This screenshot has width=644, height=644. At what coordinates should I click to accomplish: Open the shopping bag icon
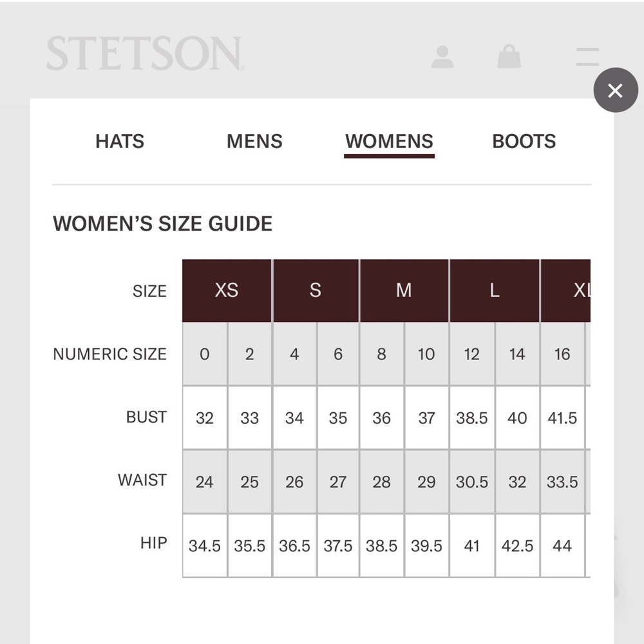click(509, 56)
